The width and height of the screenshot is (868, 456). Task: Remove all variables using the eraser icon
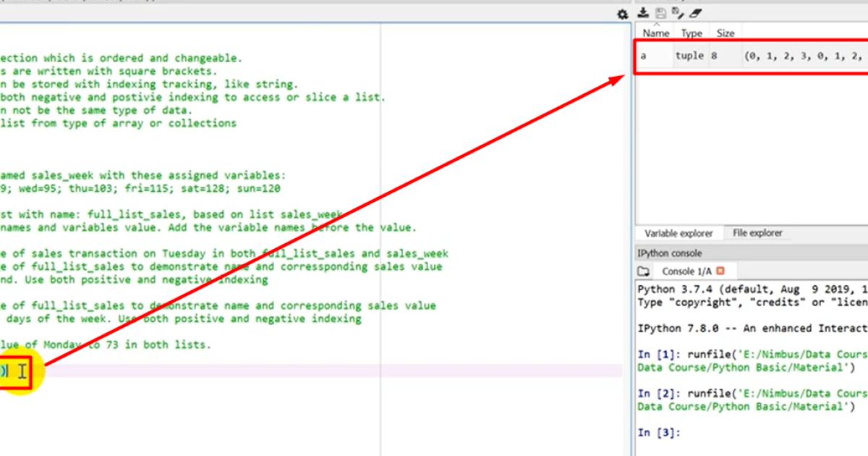[x=696, y=13]
